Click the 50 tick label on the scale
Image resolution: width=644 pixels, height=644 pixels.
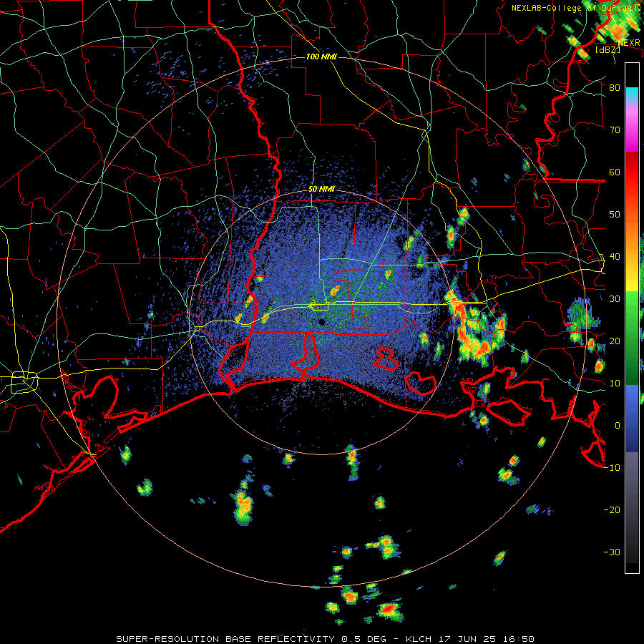point(615,215)
